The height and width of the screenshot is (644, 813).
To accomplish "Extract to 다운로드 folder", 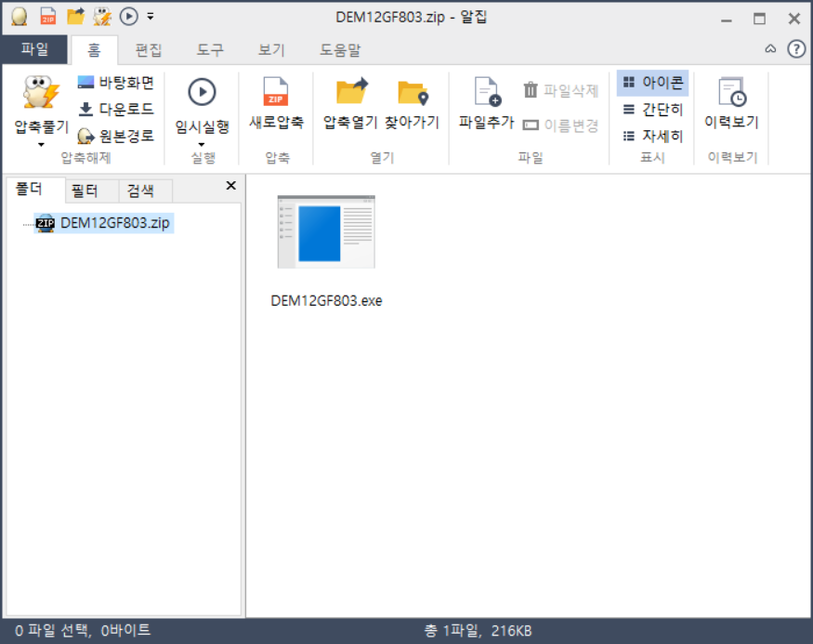I will tap(115, 110).
